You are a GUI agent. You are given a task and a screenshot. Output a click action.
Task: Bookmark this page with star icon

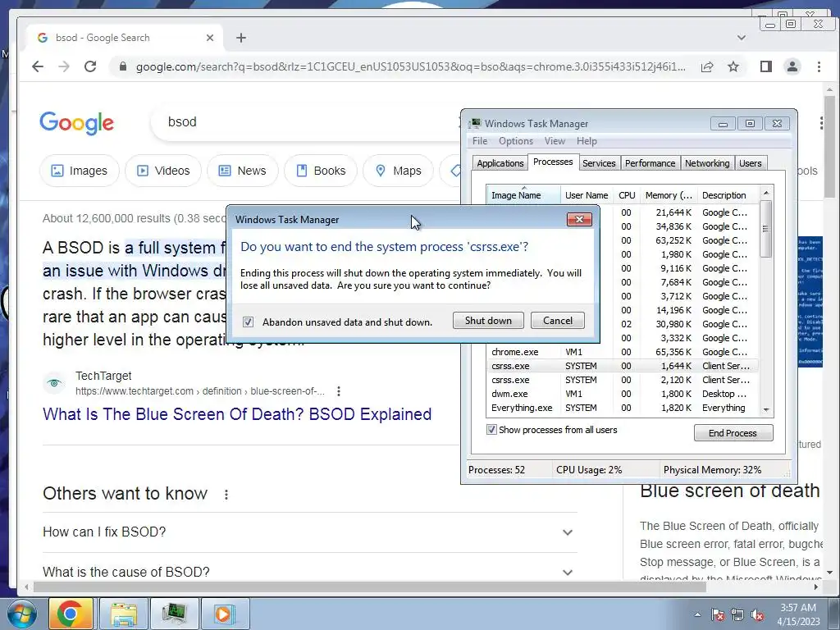click(733, 66)
